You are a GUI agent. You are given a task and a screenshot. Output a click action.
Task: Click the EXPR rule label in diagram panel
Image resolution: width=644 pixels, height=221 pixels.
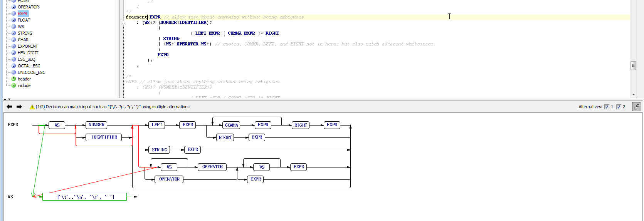13,125
